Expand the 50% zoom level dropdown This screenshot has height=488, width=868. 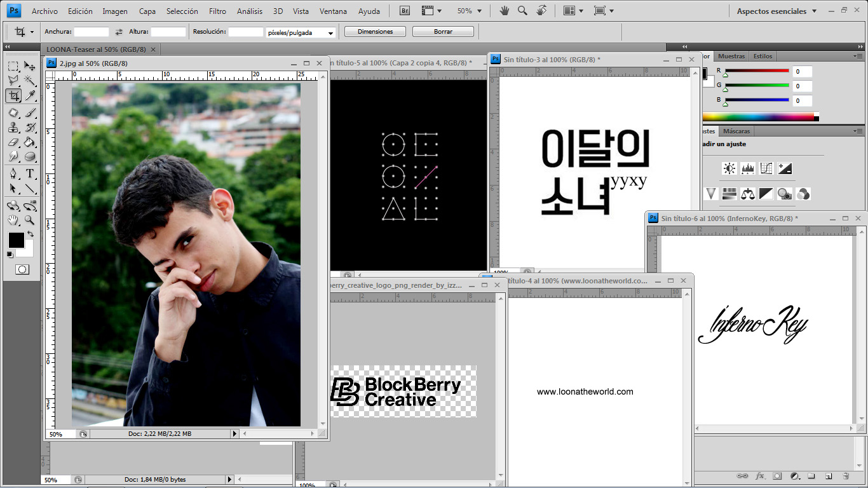pos(470,11)
